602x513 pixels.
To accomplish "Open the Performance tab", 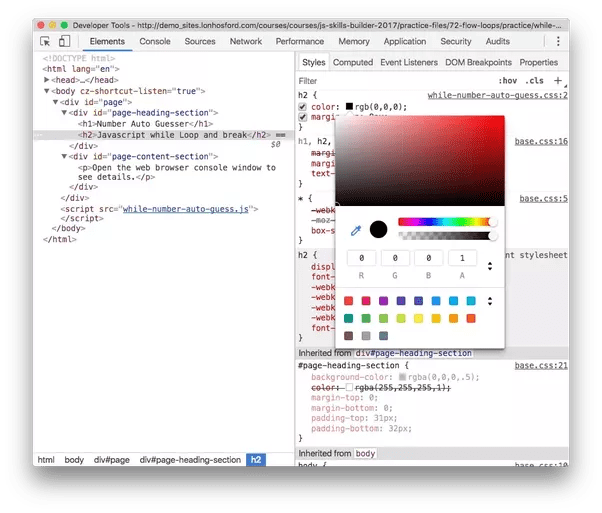I will point(300,41).
